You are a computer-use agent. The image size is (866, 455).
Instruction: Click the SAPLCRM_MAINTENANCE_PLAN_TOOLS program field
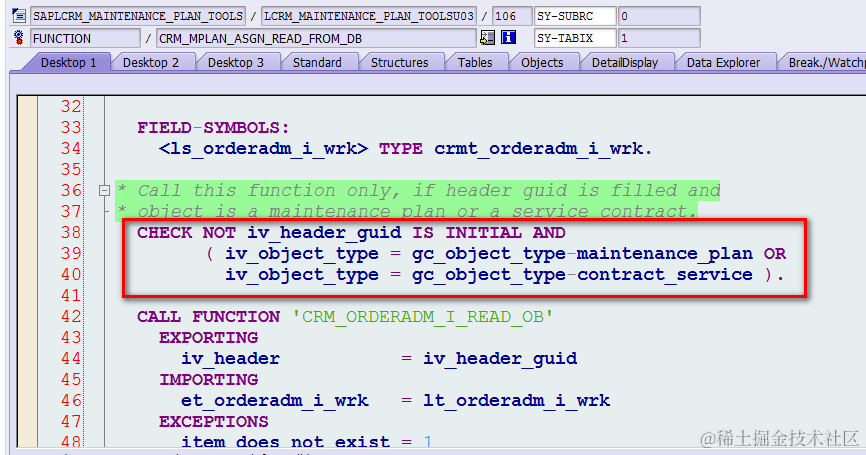(x=138, y=16)
